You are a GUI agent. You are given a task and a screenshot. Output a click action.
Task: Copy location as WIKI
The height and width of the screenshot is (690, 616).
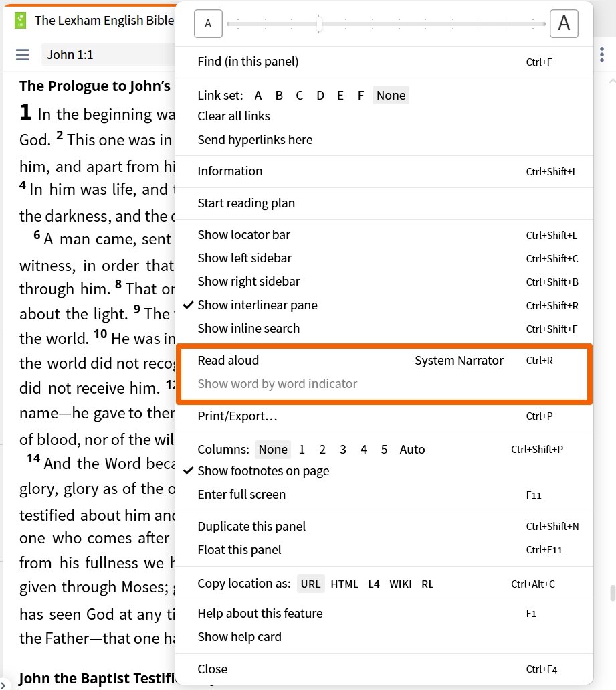(401, 584)
